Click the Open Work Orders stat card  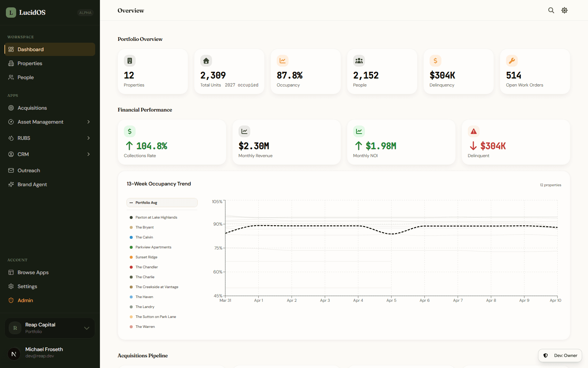[x=535, y=71]
